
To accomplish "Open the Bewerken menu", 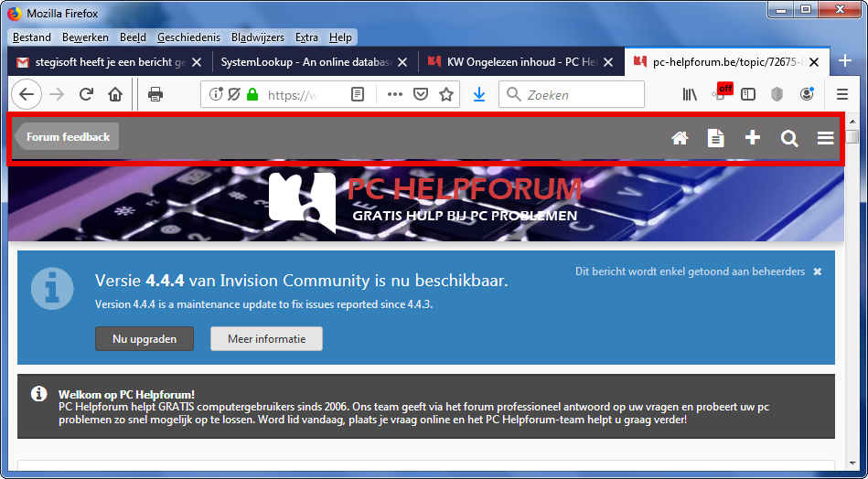I will click(x=85, y=37).
